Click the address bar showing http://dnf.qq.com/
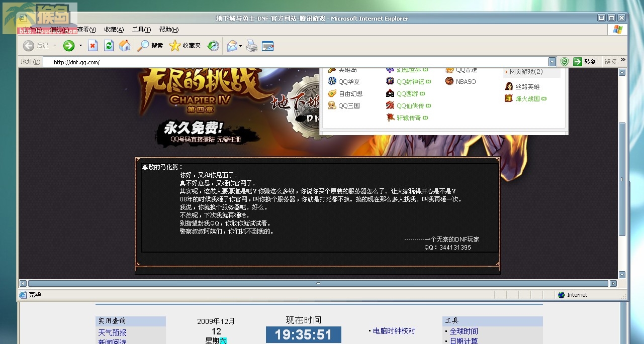 pyautogui.click(x=296, y=62)
